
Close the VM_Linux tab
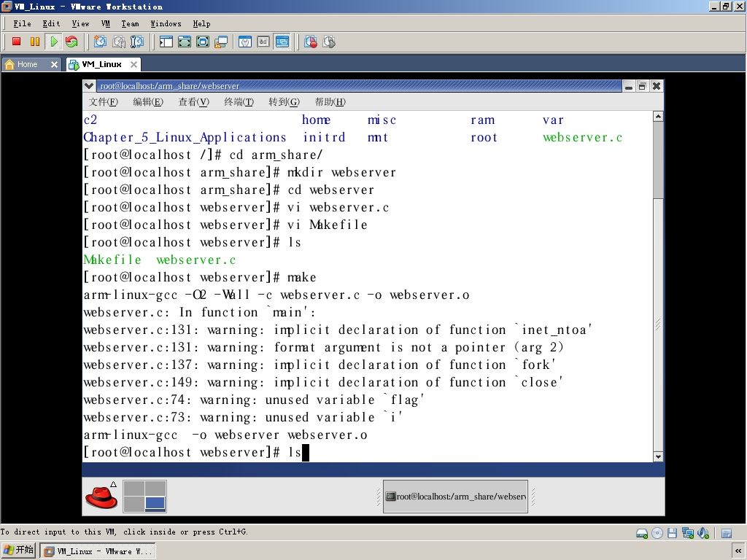point(134,64)
